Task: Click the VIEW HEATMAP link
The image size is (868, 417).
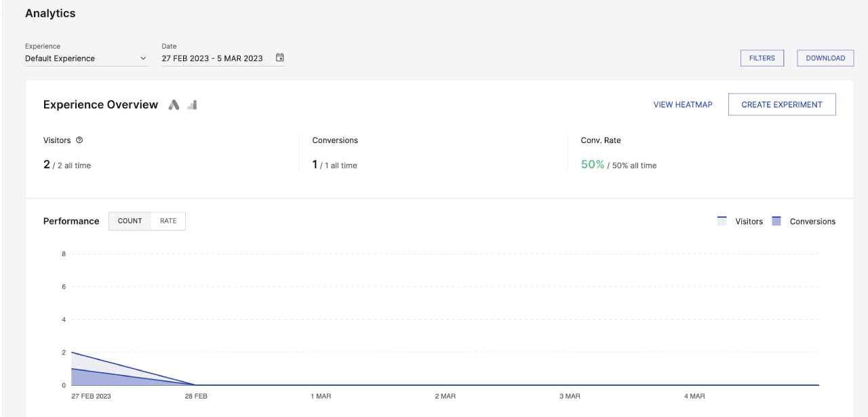Action: (x=683, y=104)
